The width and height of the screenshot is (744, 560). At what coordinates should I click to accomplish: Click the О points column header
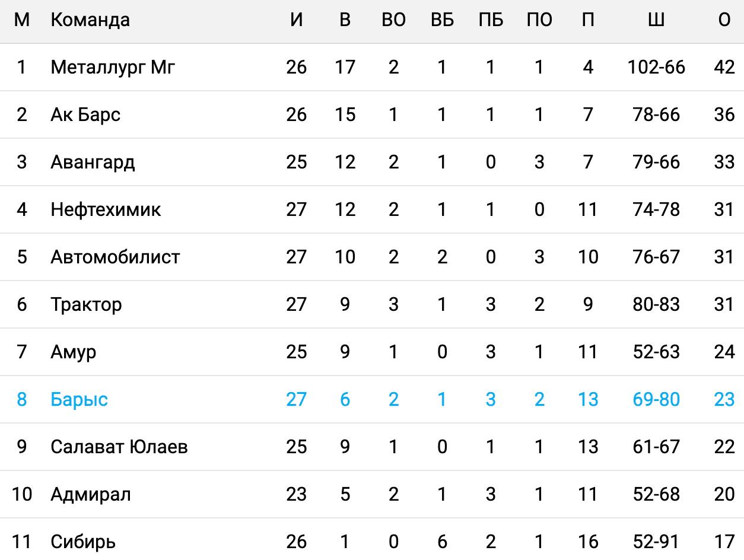pos(724,20)
